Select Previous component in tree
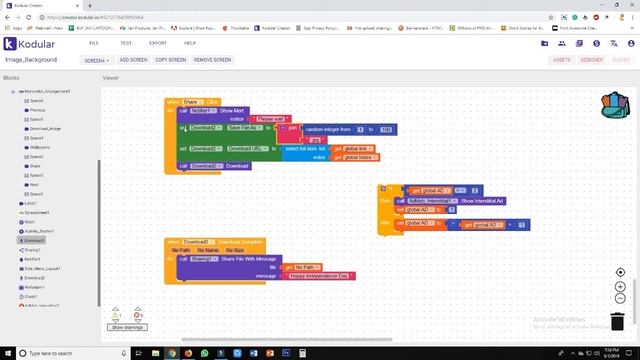The width and height of the screenshot is (640, 360). point(35,110)
